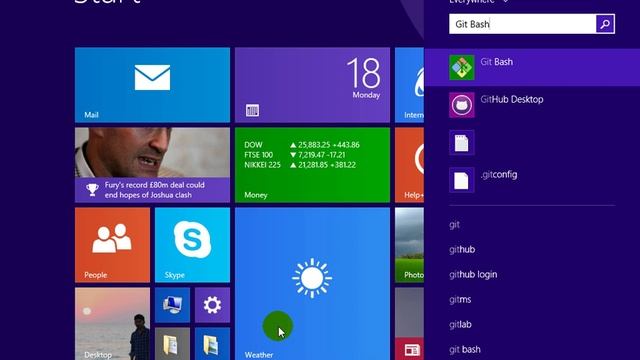
Task: Open the gray folder tile
Action: click(x=172, y=344)
